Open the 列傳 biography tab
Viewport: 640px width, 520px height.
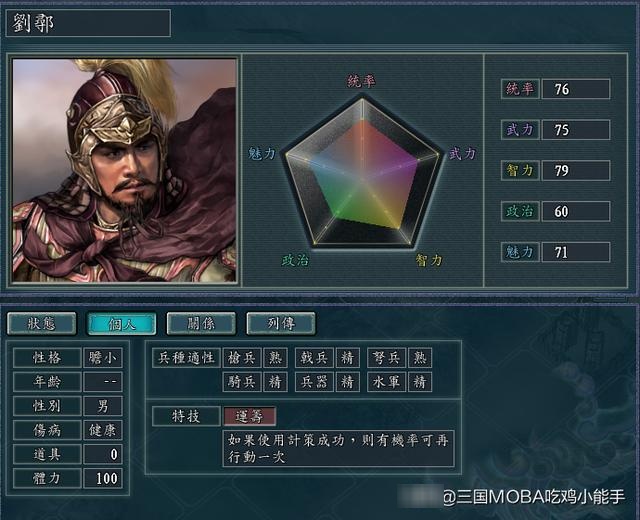281,323
